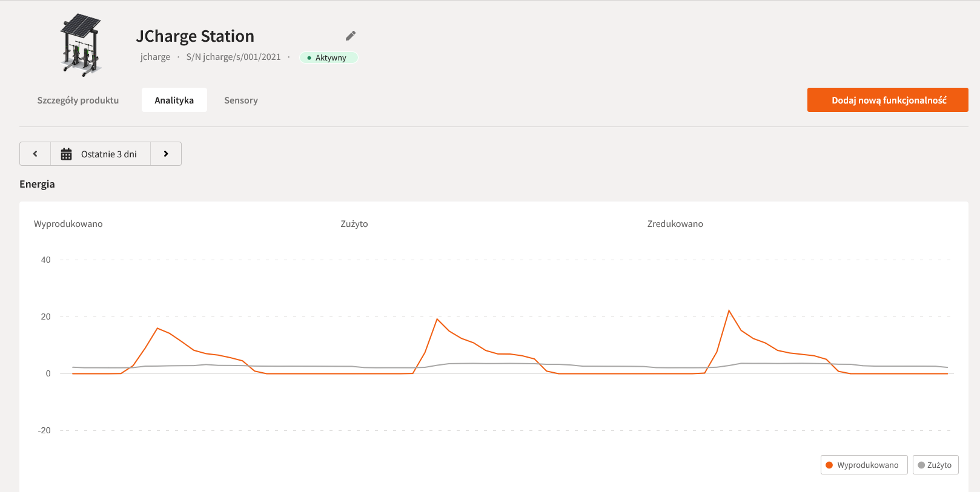Click the pencil edit icon beside JCharge Station

coord(351,36)
